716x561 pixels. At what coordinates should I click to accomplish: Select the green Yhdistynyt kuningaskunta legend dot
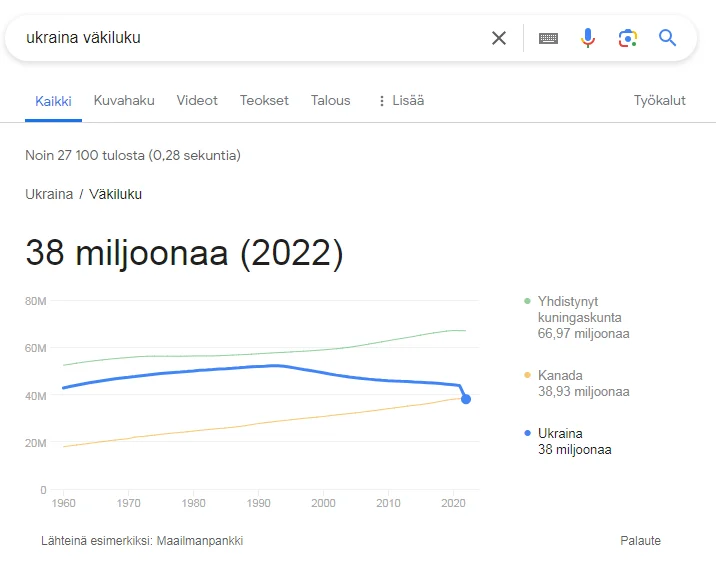pos(527,301)
